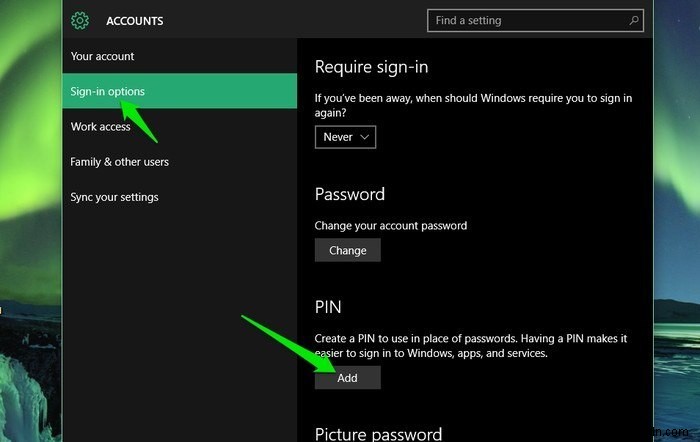Select Sign-in options in sidebar
Viewport: 700px width, 442px height.
pos(179,91)
